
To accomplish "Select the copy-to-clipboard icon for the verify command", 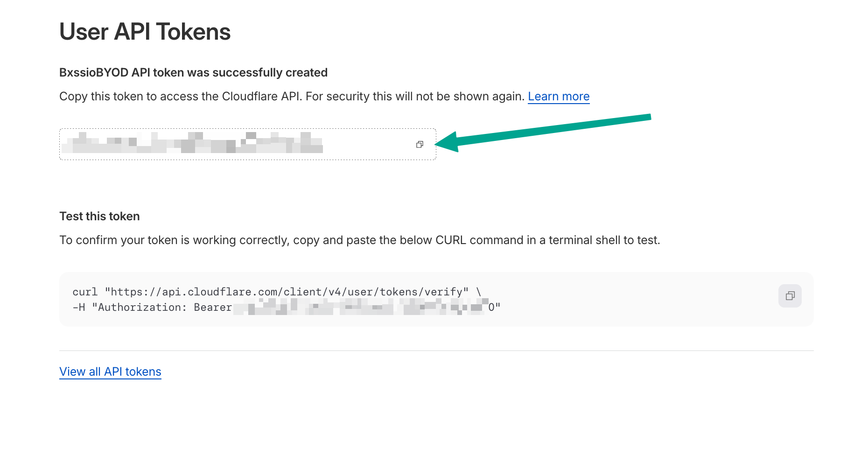I will pos(790,295).
